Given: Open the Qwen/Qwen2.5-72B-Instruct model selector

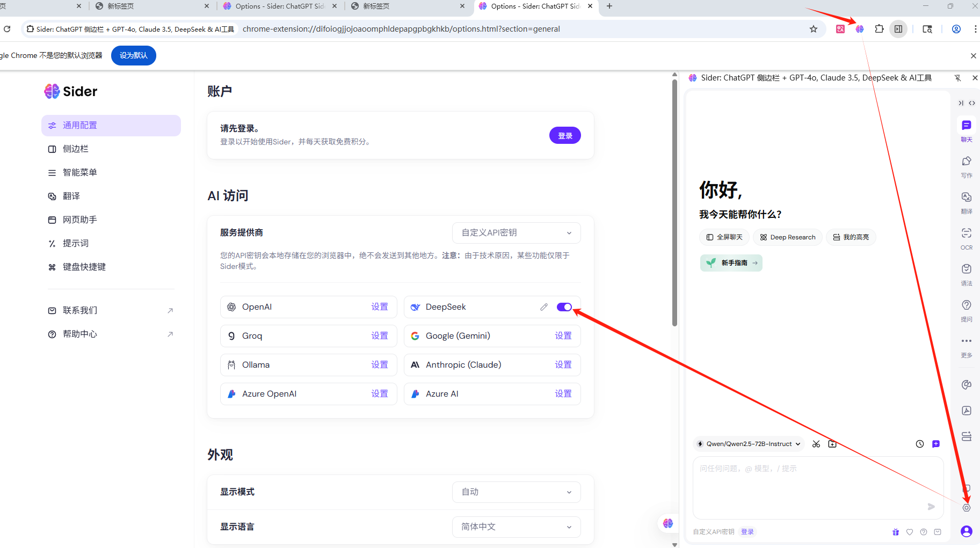Looking at the screenshot, I should (x=749, y=444).
